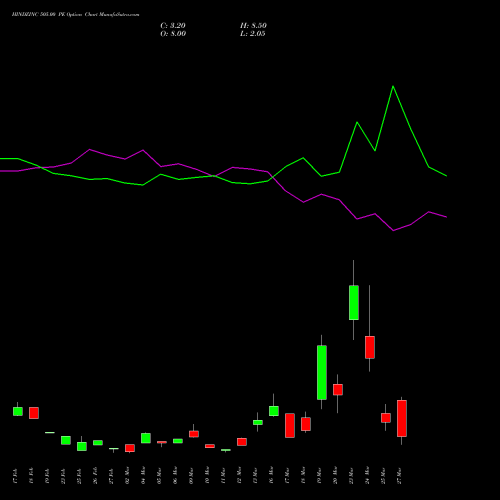Select the red candle for 20 Mar
This screenshot has height=500, width=500.
[x=338, y=390]
